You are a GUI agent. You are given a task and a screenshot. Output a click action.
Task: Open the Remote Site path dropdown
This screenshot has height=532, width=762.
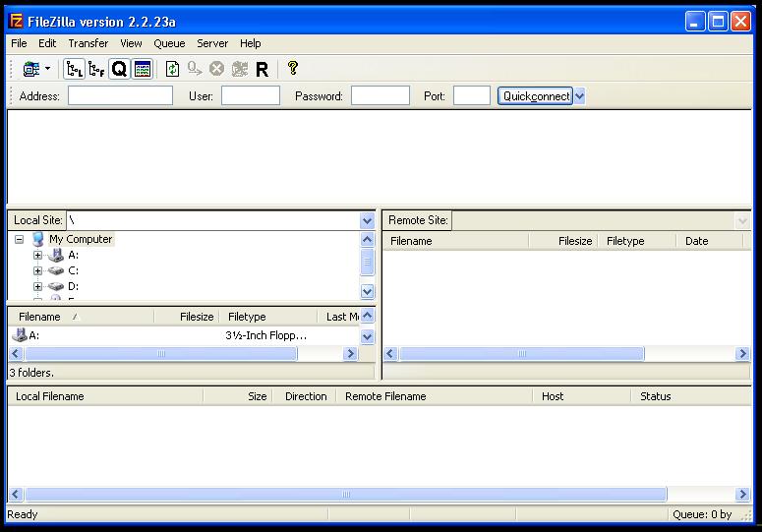[x=742, y=221]
